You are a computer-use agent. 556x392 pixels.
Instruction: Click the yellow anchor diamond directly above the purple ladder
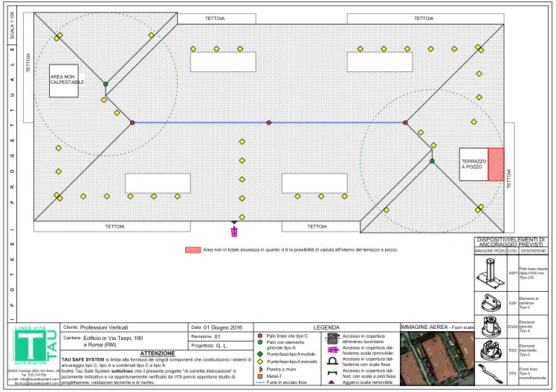coord(242,217)
